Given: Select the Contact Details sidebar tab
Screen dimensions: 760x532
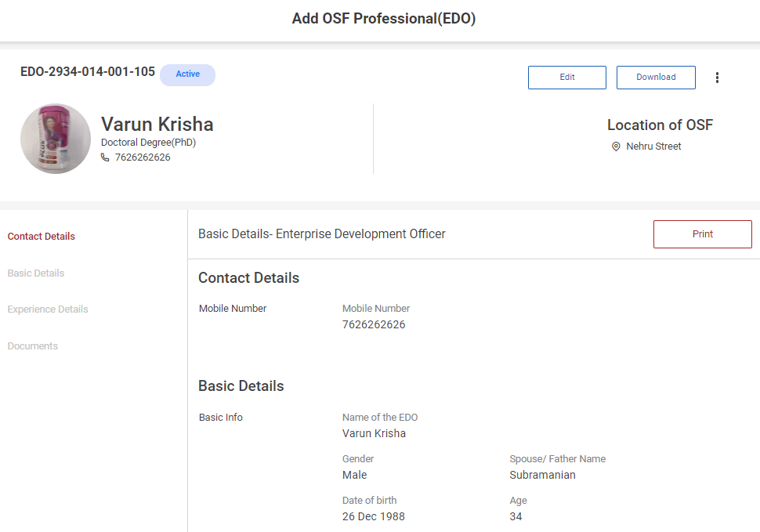Looking at the screenshot, I should pyautogui.click(x=42, y=237).
